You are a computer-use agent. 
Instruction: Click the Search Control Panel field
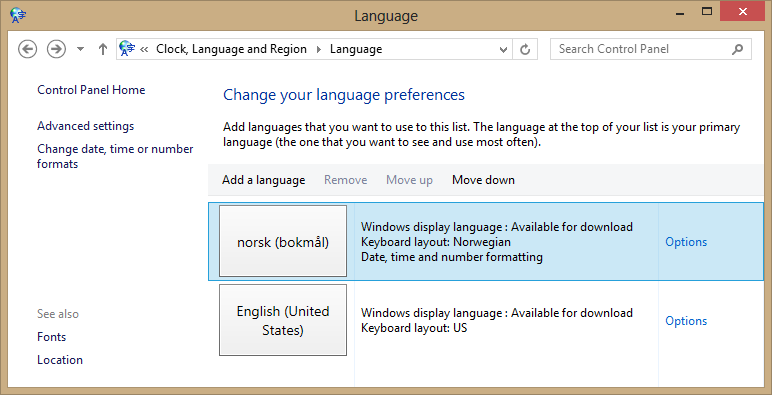click(650, 49)
